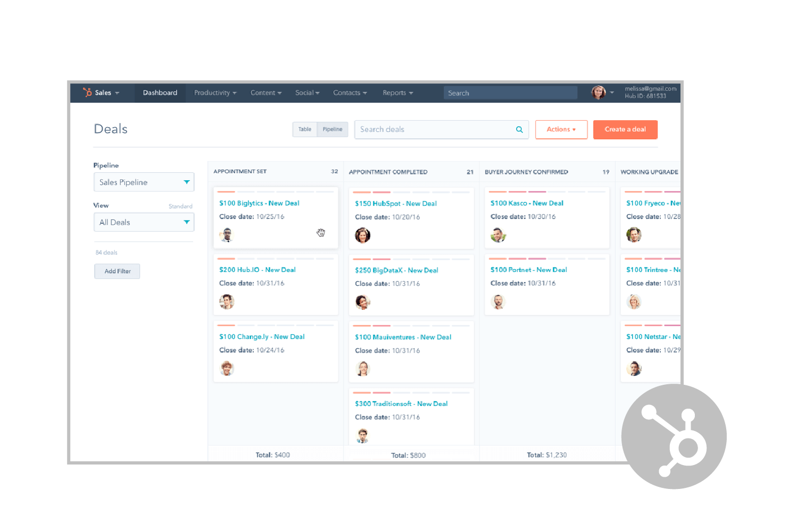Click the user profile avatar in top bar
The height and width of the screenshot is (532, 790).
pyautogui.click(x=599, y=92)
